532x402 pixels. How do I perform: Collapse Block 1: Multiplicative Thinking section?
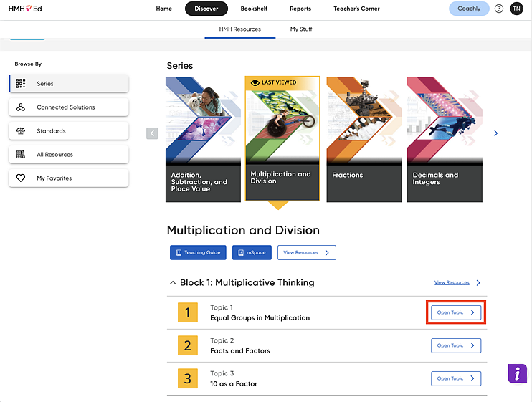tap(173, 282)
